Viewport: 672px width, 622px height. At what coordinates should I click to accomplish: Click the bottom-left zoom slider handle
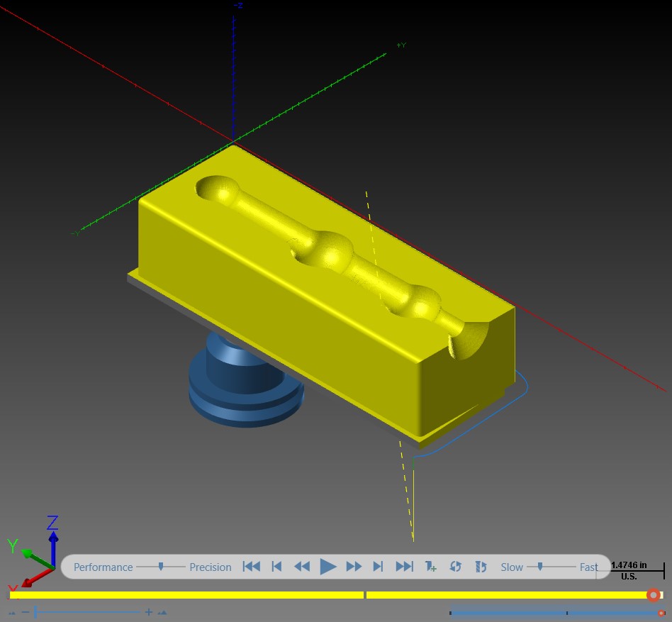pyautogui.click(x=35, y=612)
